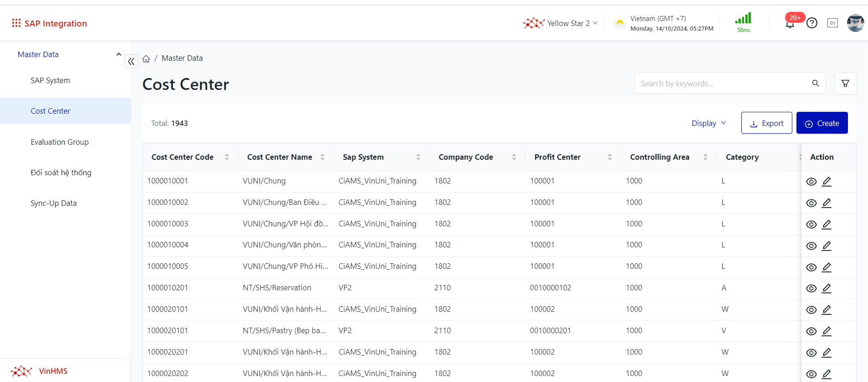This screenshot has width=868, height=382.
Task: Collapse the Master Data menu section
Action: [x=119, y=54]
